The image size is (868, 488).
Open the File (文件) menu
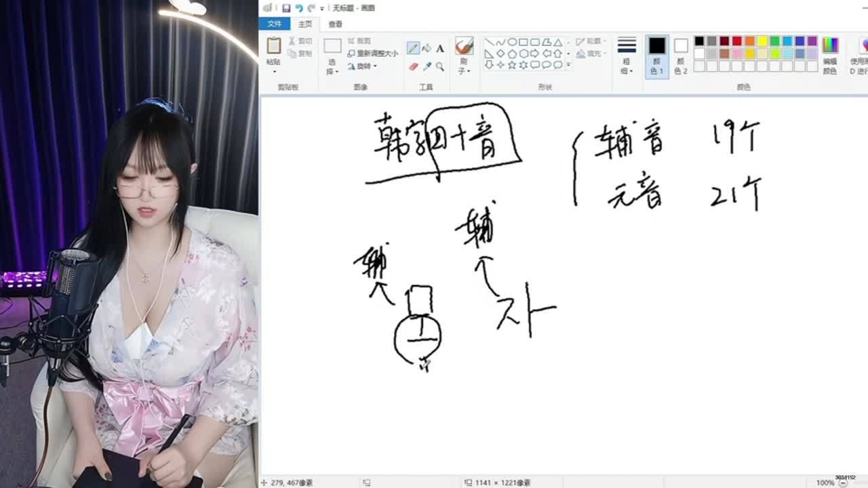coord(275,24)
